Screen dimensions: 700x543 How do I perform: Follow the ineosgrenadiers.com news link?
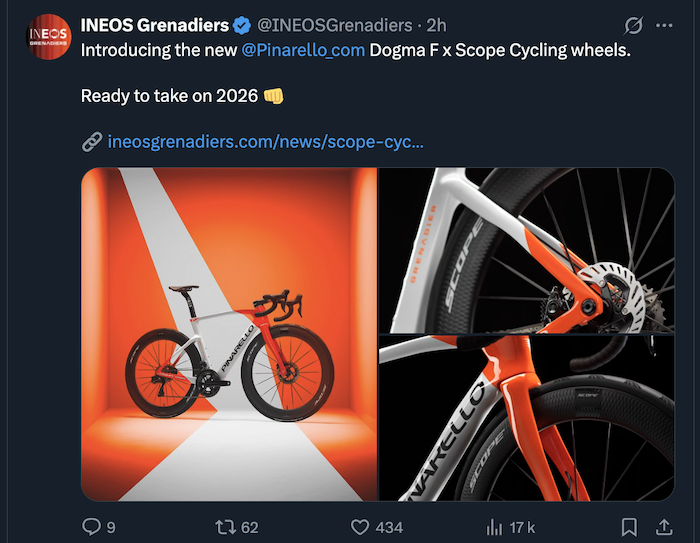pos(265,142)
